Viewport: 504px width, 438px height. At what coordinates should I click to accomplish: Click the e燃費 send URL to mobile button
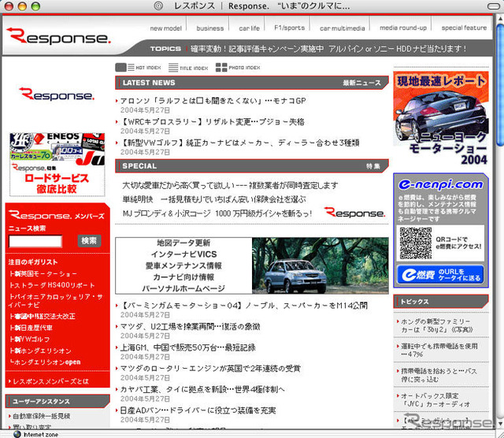click(x=440, y=274)
